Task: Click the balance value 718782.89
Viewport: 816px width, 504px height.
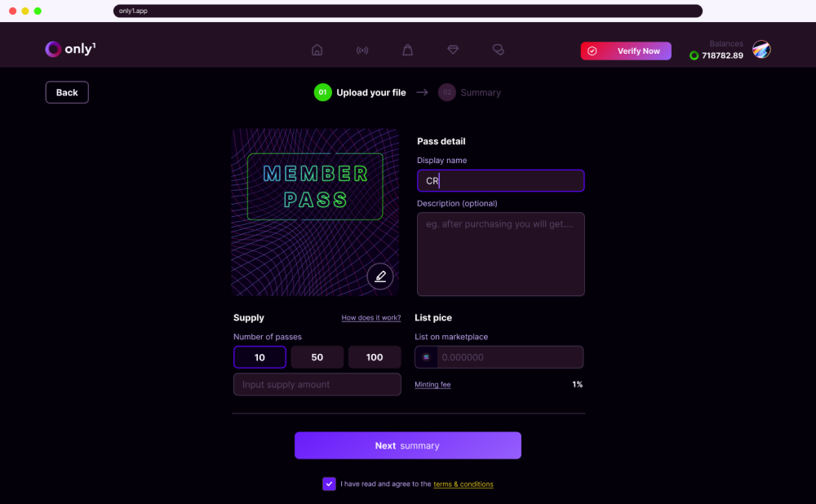Action: pyautogui.click(x=722, y=55)
